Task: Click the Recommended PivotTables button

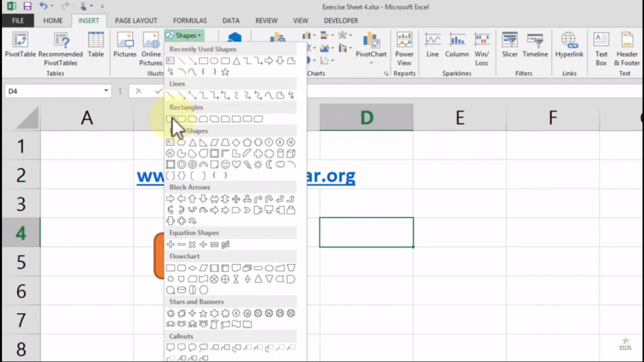Action: pyautogui.click(x=60, y=48)
